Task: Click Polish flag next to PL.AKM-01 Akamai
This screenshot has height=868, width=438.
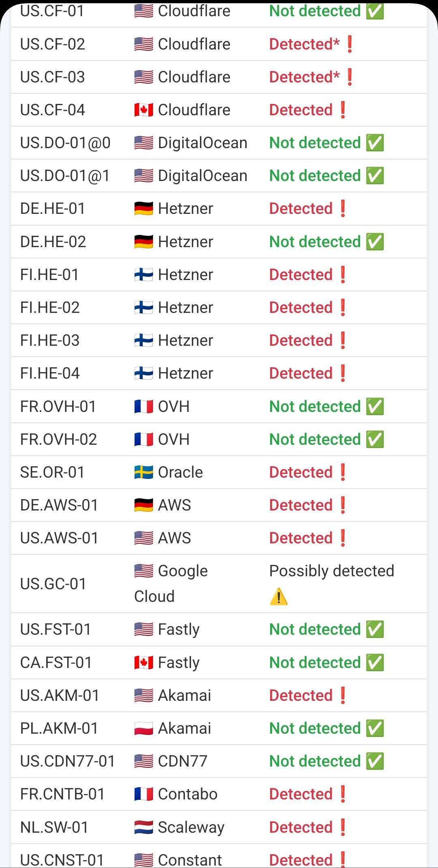Action: [144, 728]
